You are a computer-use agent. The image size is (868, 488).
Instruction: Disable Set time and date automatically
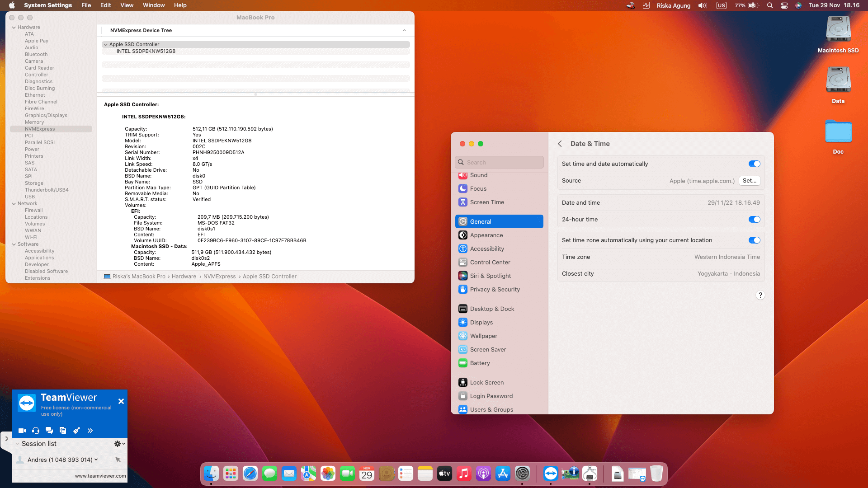(x=754, y=164)
